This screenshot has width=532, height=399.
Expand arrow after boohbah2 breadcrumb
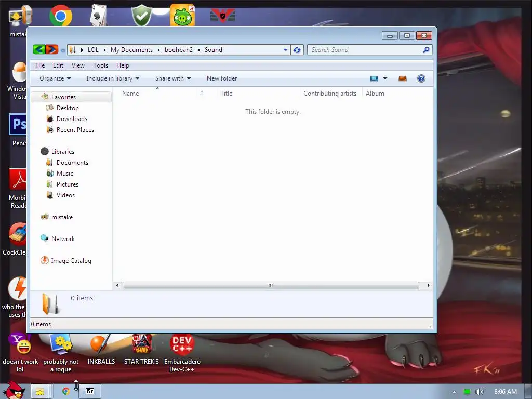tap(198, 50)
